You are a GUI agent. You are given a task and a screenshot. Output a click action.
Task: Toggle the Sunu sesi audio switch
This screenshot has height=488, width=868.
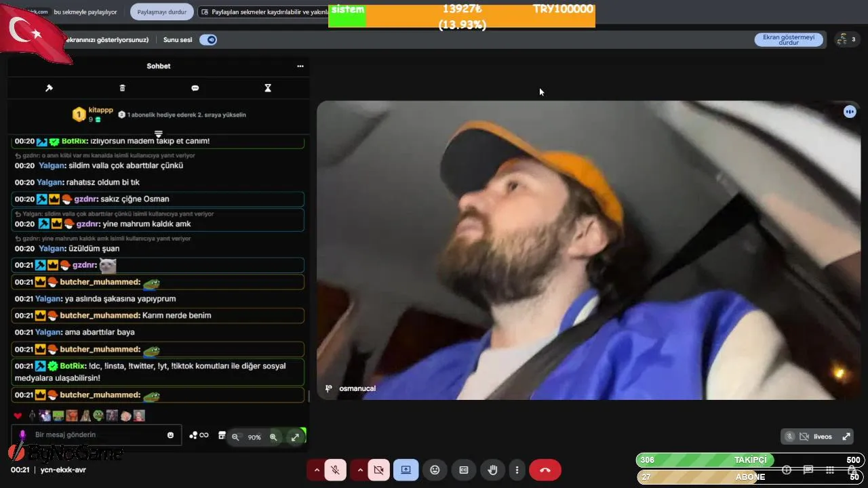coord(208,40)
